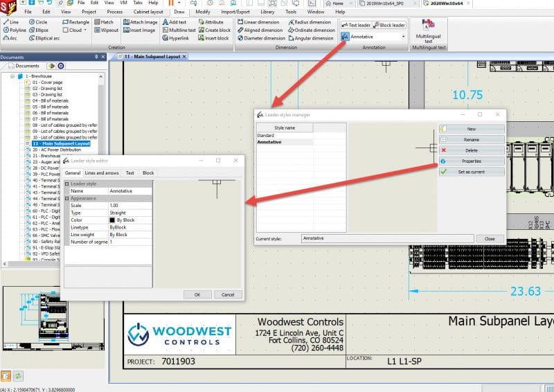Add an Angular dimension
Viewport: 554px width, 392px height.
point(310,38)
